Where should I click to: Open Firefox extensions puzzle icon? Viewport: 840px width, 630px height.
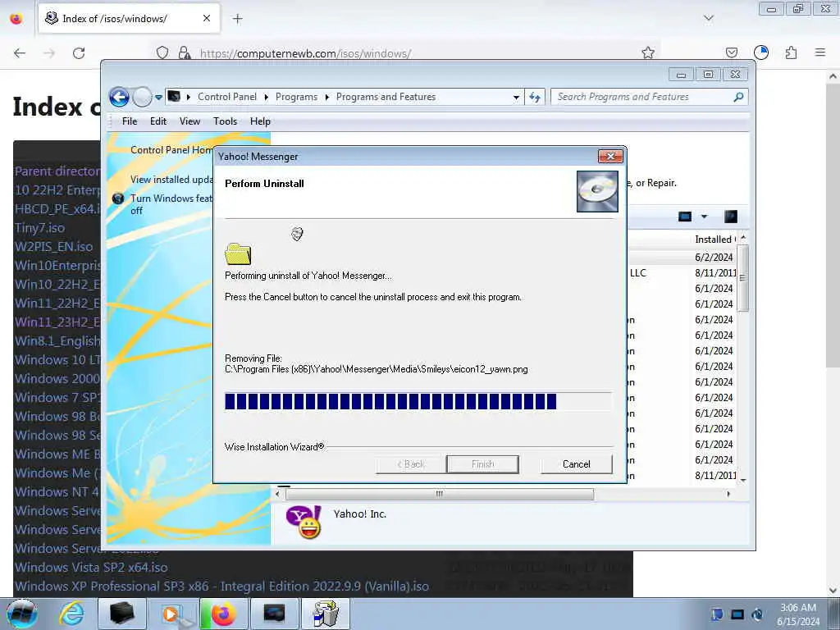791,52
